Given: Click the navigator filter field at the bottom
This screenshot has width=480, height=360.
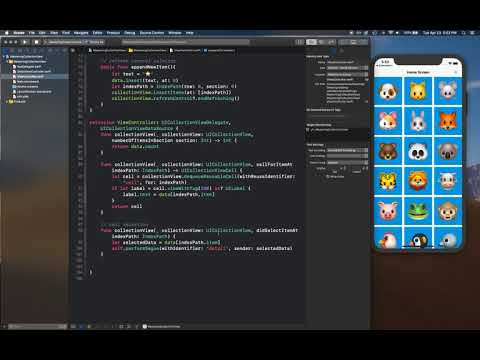Looking at the screenshot, I should [x=37, y=326].
